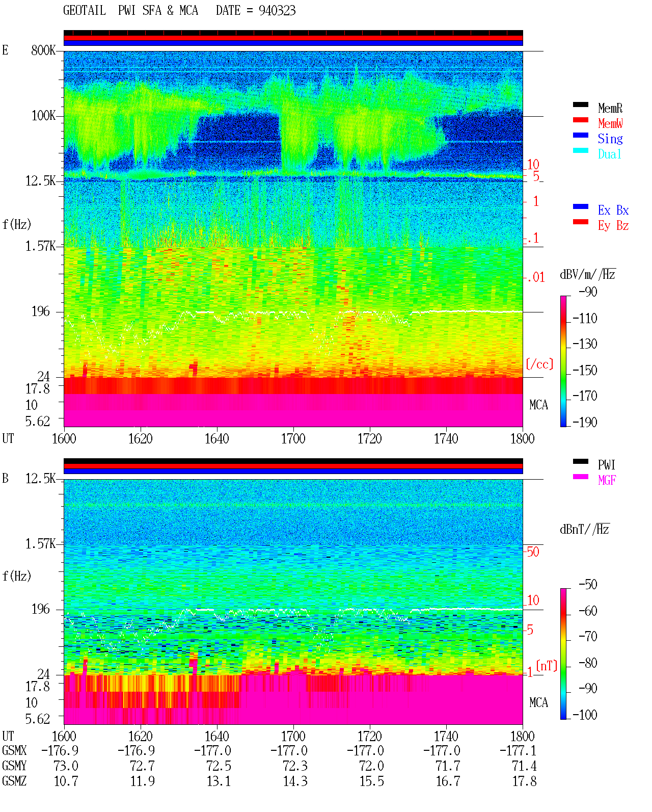The height and width of the screenshot is (812, 652).
Task: Click the GSMZ value 17.8
Action: (524, 781)
